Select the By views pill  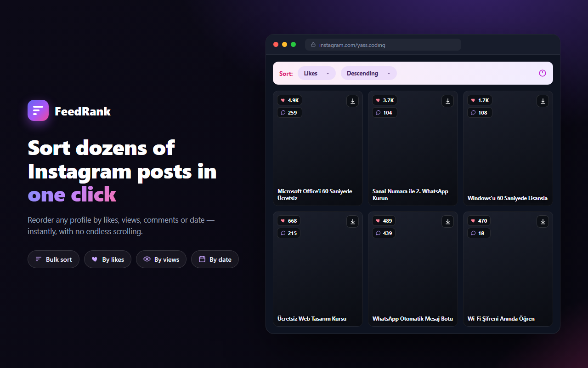point(161,259)
